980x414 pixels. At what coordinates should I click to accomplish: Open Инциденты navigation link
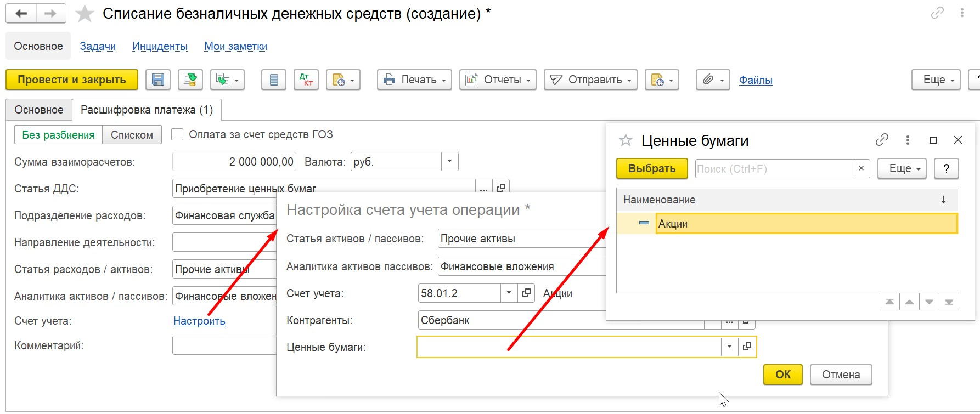click(160, 46)
